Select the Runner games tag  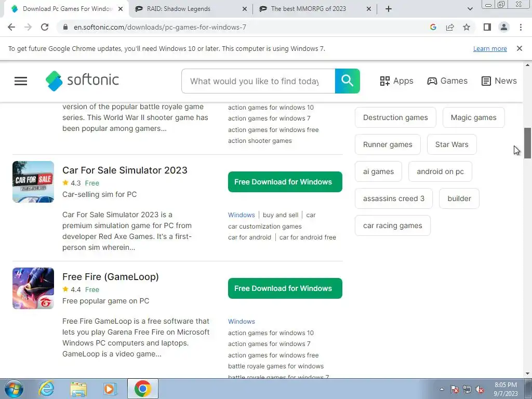point(388,144)
